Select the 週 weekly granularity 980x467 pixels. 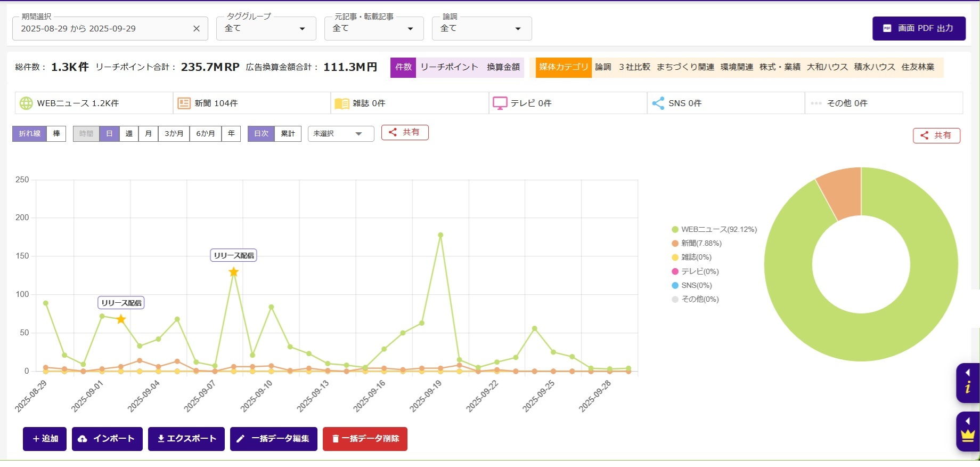129,134
